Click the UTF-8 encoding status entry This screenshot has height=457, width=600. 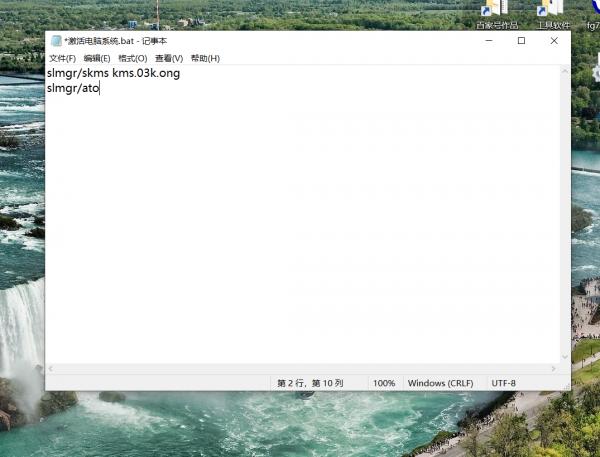[504, 383]
